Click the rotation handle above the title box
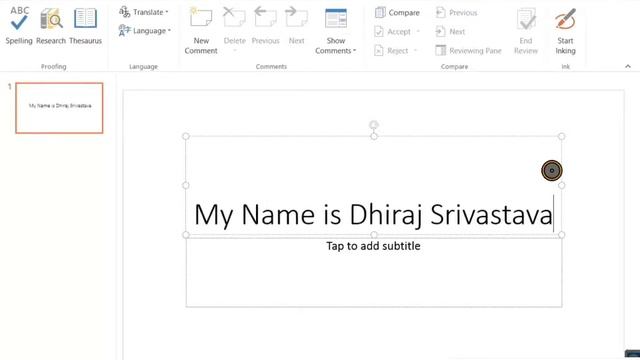 [374, 124]
